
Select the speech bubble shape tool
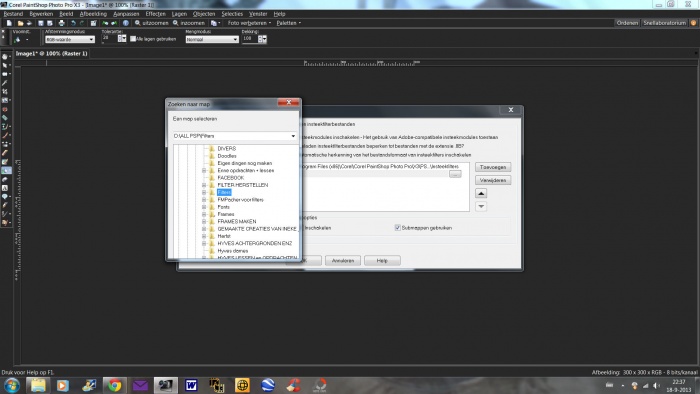pos(5,197)
